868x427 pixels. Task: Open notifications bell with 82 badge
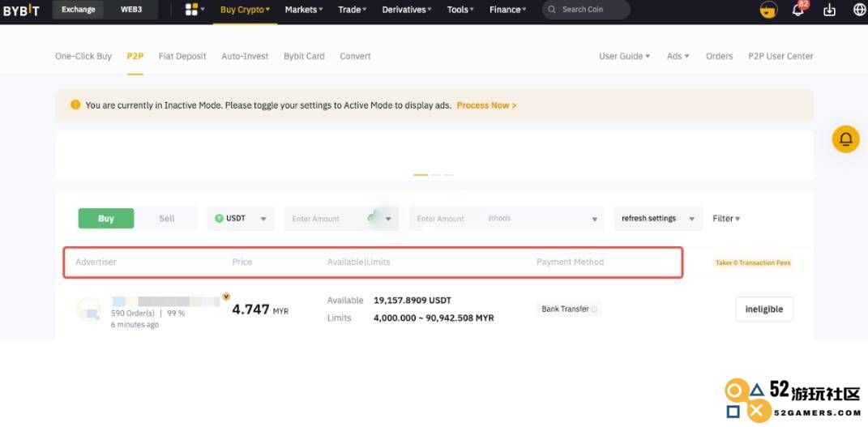coord(798,10)
